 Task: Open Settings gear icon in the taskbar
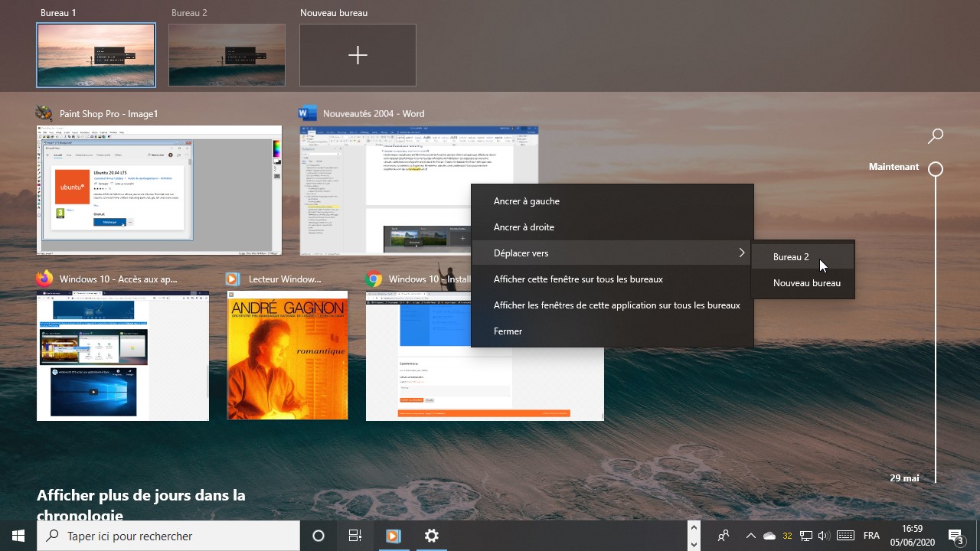coord(432,536)
